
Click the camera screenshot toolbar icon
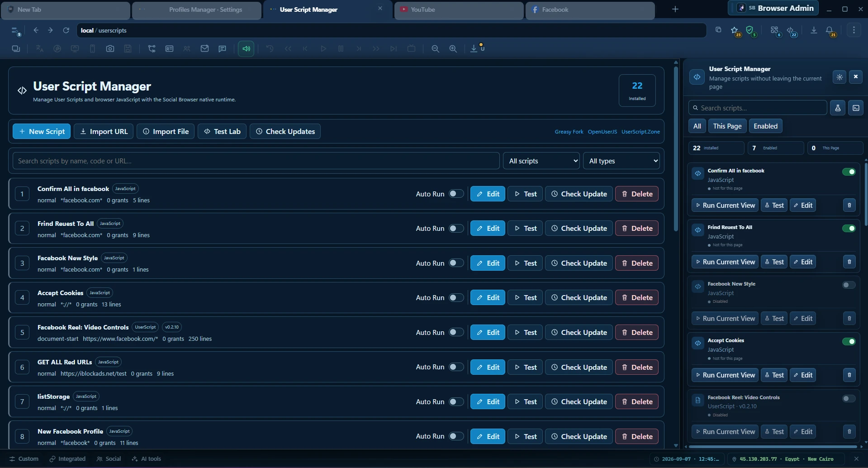(110, 49)
